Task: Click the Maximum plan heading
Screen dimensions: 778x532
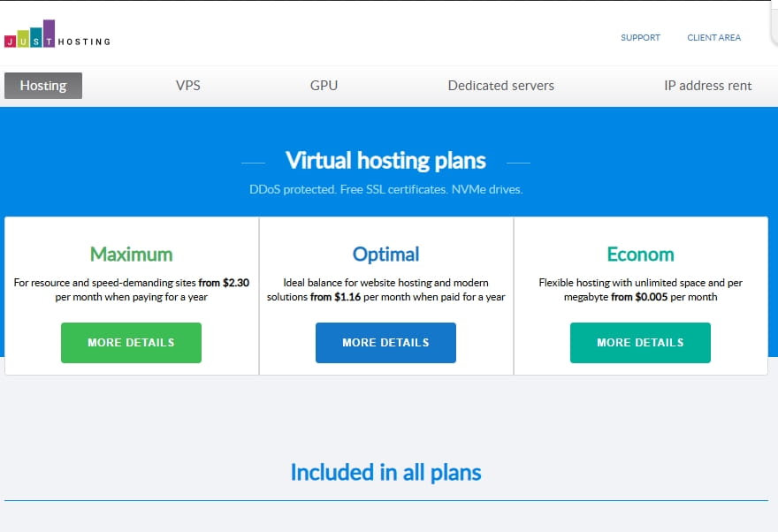Action: click(x=131, y=255)
